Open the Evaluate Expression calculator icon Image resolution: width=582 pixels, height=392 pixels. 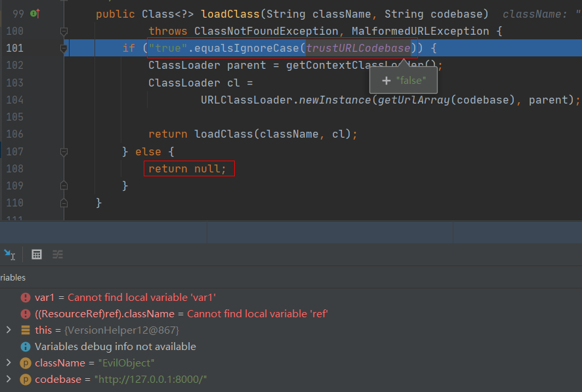click(37, 254)
